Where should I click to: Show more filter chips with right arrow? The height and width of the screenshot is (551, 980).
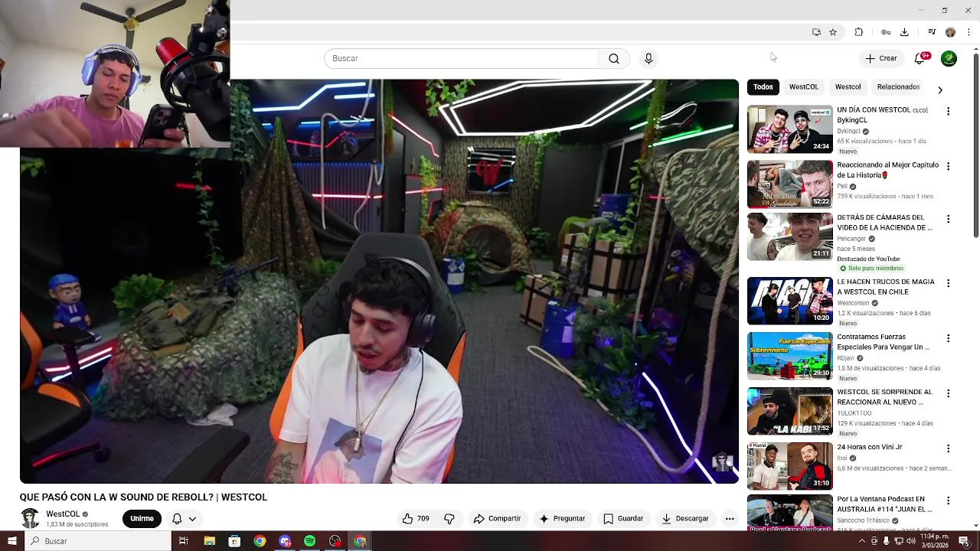click(x=940, y=90)
